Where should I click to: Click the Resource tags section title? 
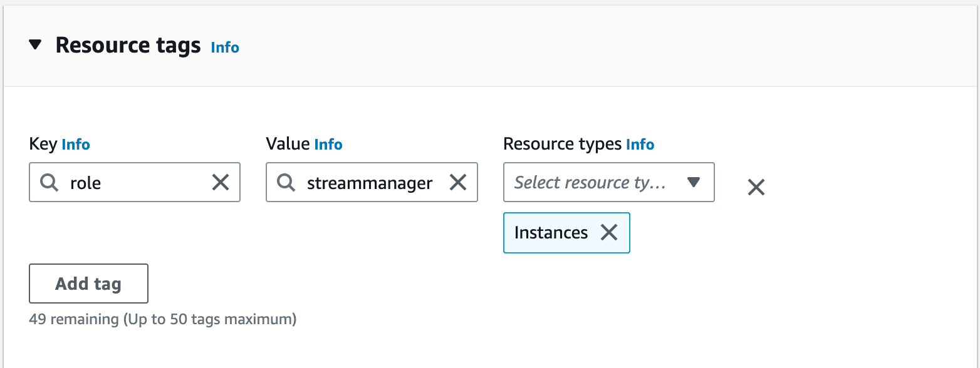128,44
